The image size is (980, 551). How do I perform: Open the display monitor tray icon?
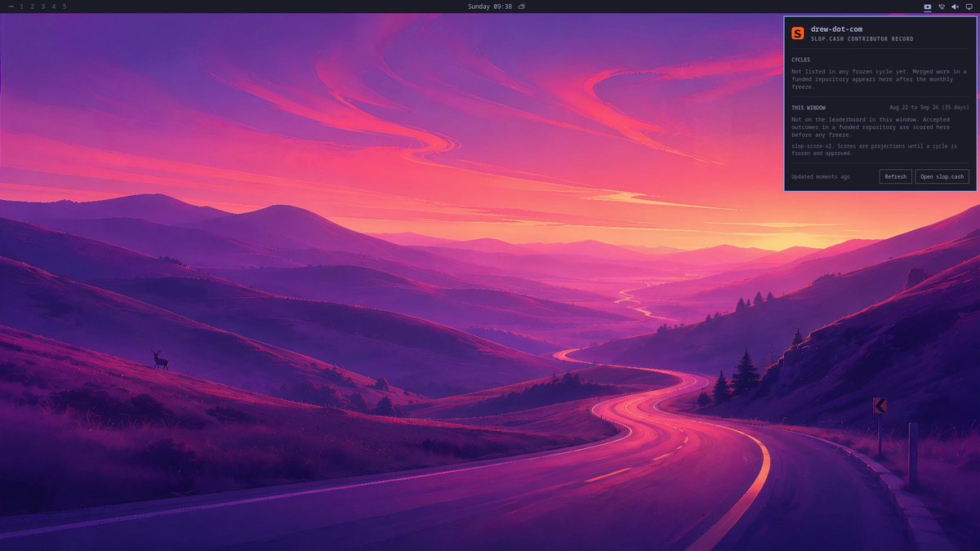click(969, 7)
